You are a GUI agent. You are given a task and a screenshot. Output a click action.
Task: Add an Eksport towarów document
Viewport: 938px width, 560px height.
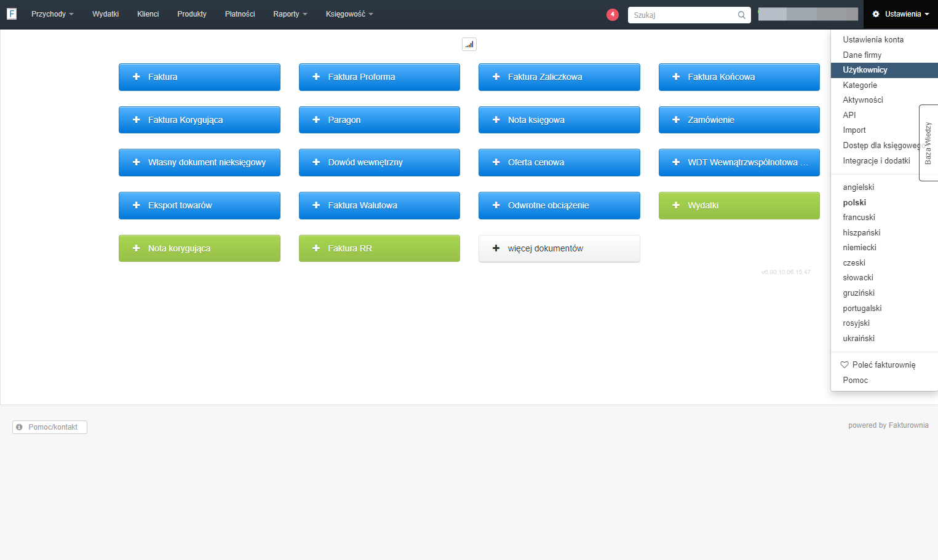pos(199,205)
